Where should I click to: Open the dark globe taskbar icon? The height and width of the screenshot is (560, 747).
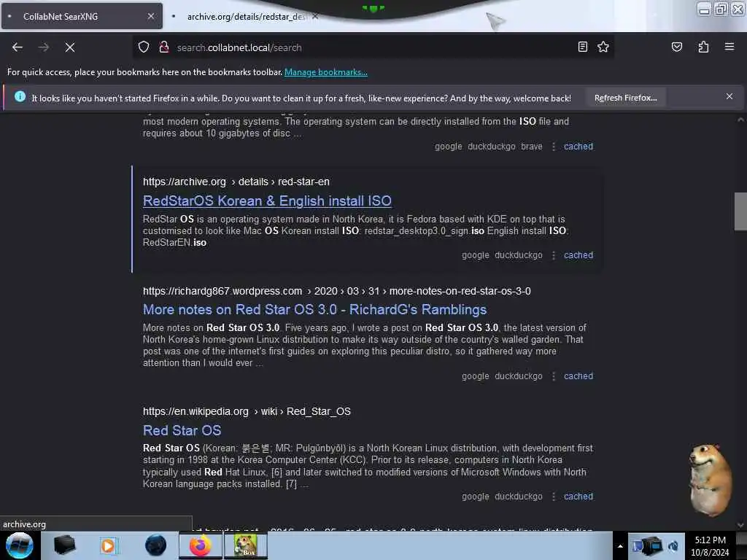pos(155,545)
